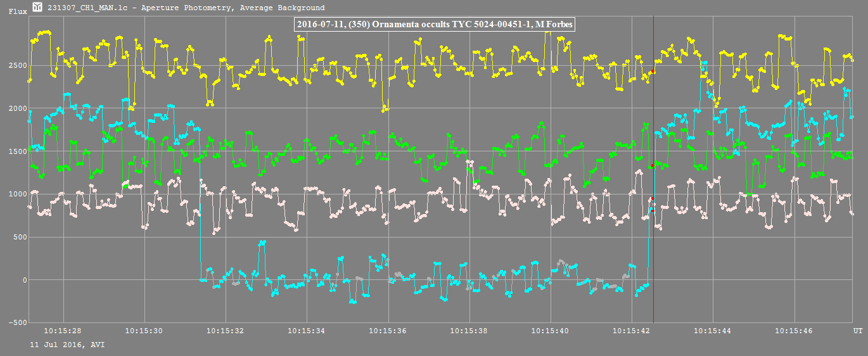The width and height of the screenshot is (868, 356).
Task: Click the 10:15:46 time axis label
Action: coord(794,331)
